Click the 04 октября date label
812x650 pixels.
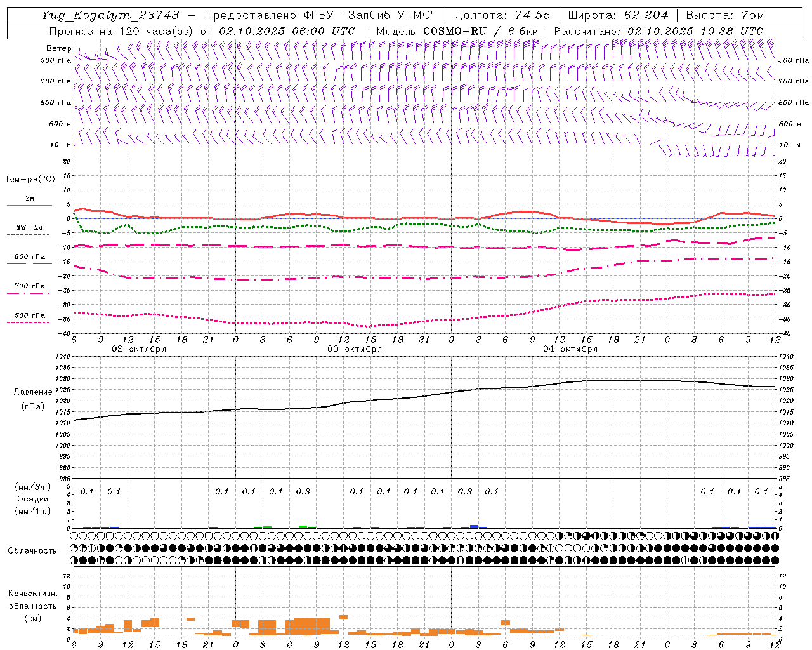pos(570,349)
